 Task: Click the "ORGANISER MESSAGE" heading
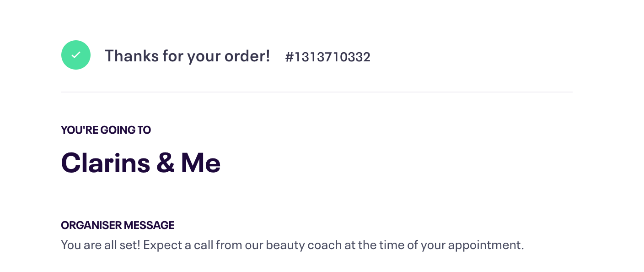pyautogui.click(x=118, y=225)
